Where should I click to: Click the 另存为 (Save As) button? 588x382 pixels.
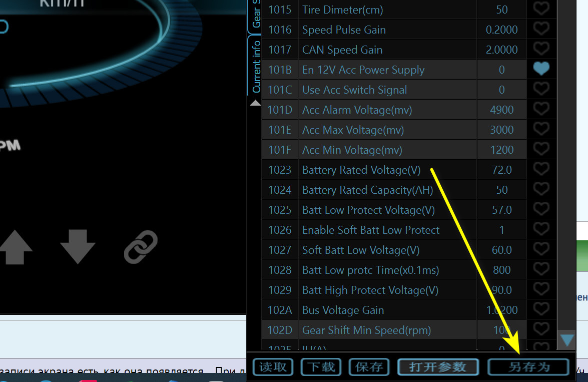tap(528, 367)
